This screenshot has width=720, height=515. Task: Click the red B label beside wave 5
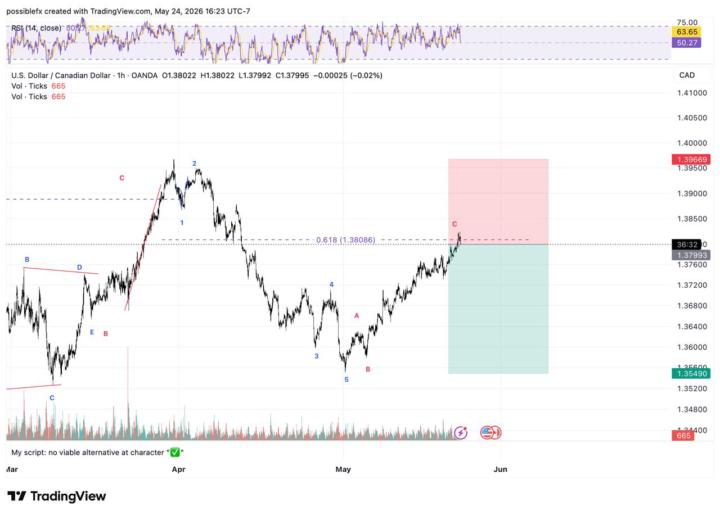368,369
